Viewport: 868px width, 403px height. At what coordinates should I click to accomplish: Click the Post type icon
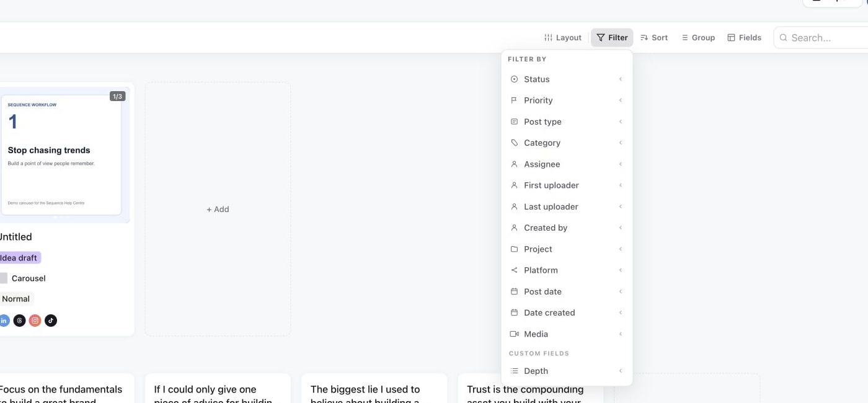[514, 122]
